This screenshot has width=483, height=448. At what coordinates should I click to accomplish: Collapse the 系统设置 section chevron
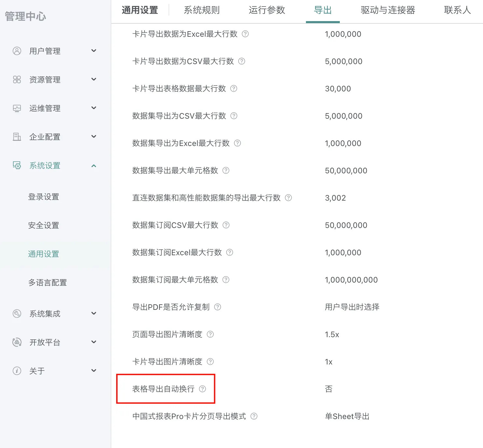tap(94, 166)
